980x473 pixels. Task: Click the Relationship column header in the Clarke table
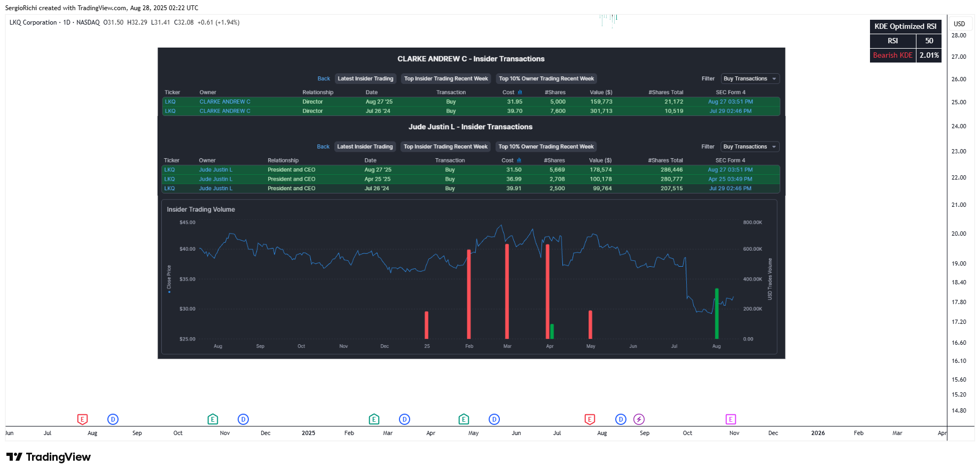[318, 92]
